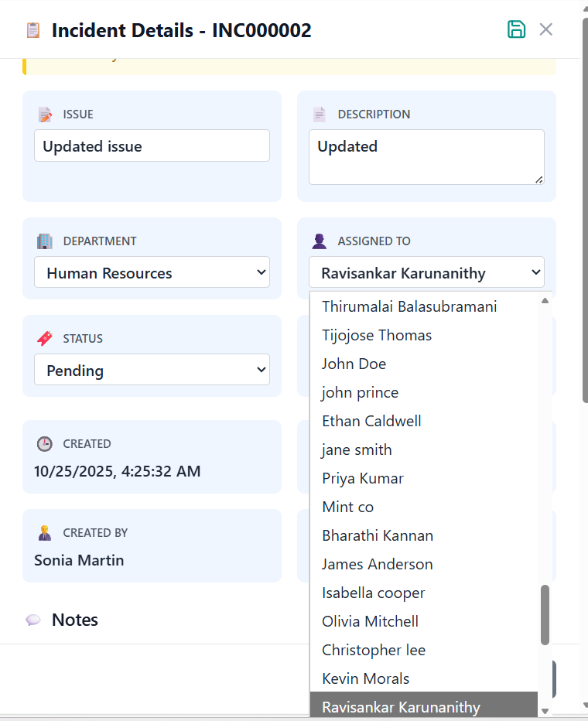Open the Department dropdown showing Human Resources
Screen dimensions: 588x721
click(x=152, y=272)
